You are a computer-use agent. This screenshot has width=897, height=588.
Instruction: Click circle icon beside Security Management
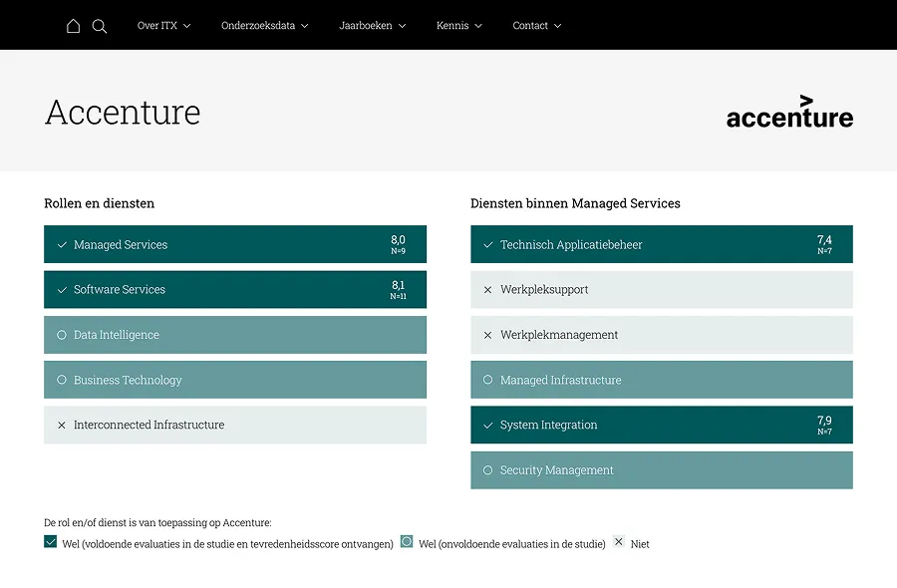click(x=488, y=470)
